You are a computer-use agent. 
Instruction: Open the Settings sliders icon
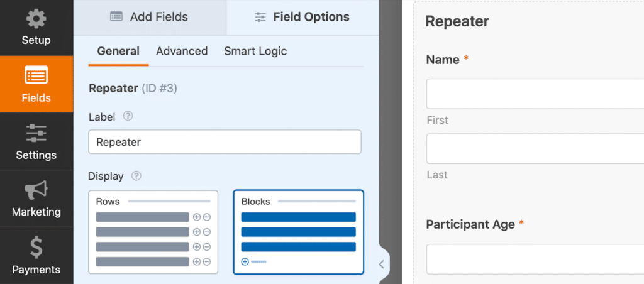[x=36, y=133]
